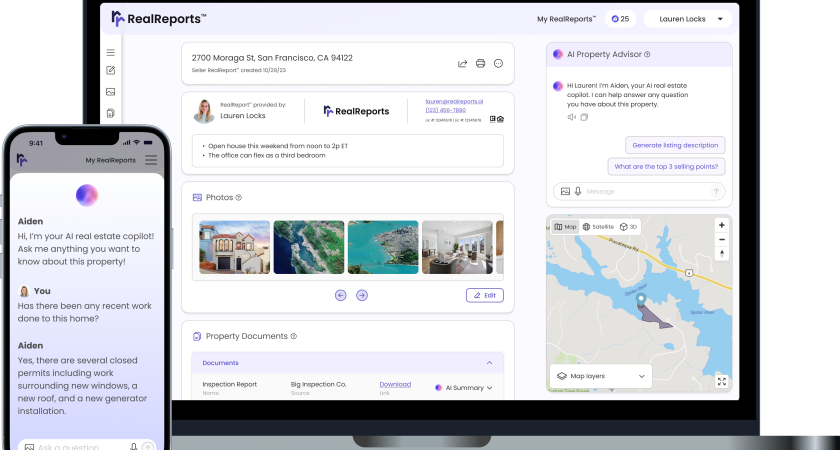
Task: Click the RealReports logo in header
Action: coord(159,19)
